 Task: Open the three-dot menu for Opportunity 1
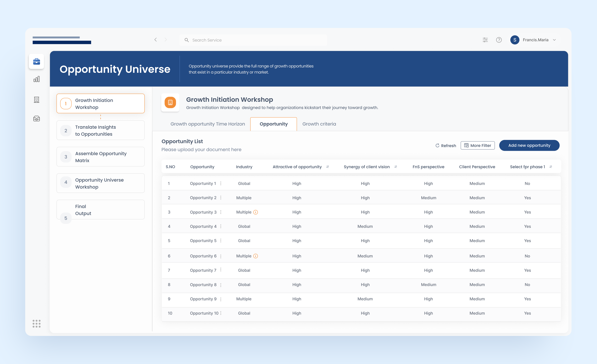pyautogui.click(x=221, y=183)
